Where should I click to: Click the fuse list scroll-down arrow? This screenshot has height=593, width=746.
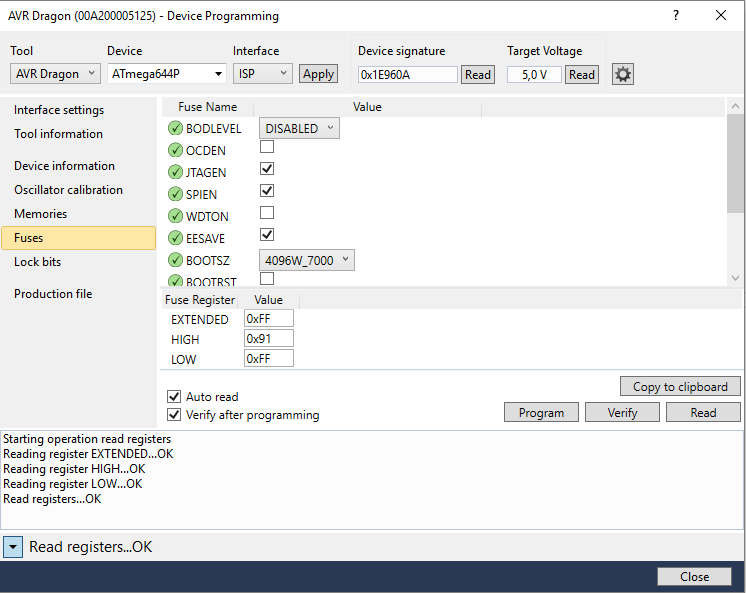point(736,278)
